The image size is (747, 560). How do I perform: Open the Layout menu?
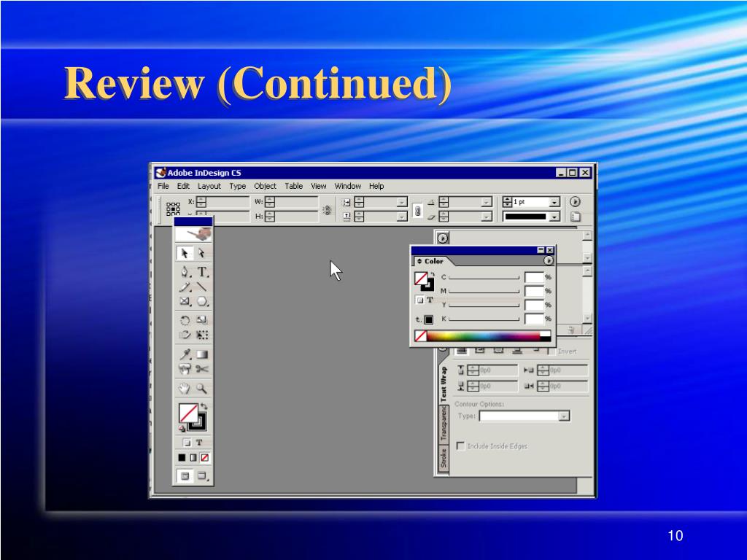[x=209, y=186]
